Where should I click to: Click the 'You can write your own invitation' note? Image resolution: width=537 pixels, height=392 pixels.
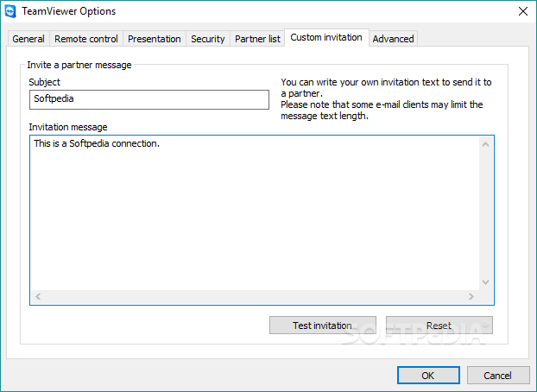386,99
